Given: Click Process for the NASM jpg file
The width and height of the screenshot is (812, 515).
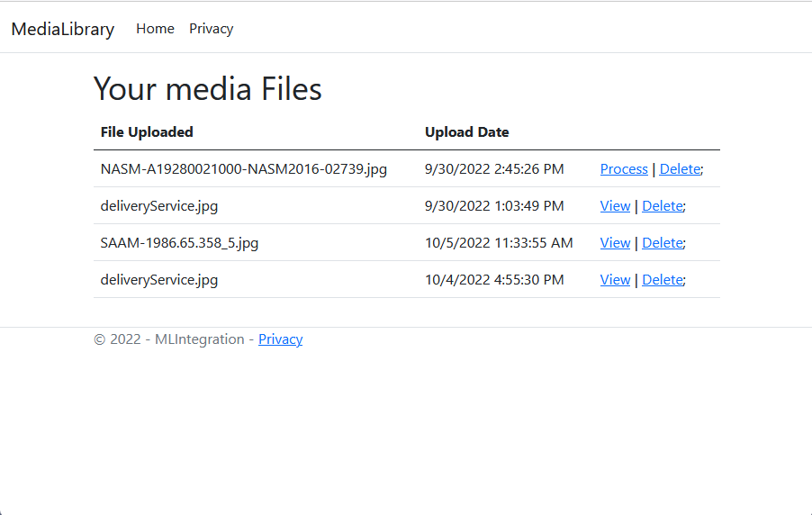Looking at the screenshot, I should [x=624, y=169].
